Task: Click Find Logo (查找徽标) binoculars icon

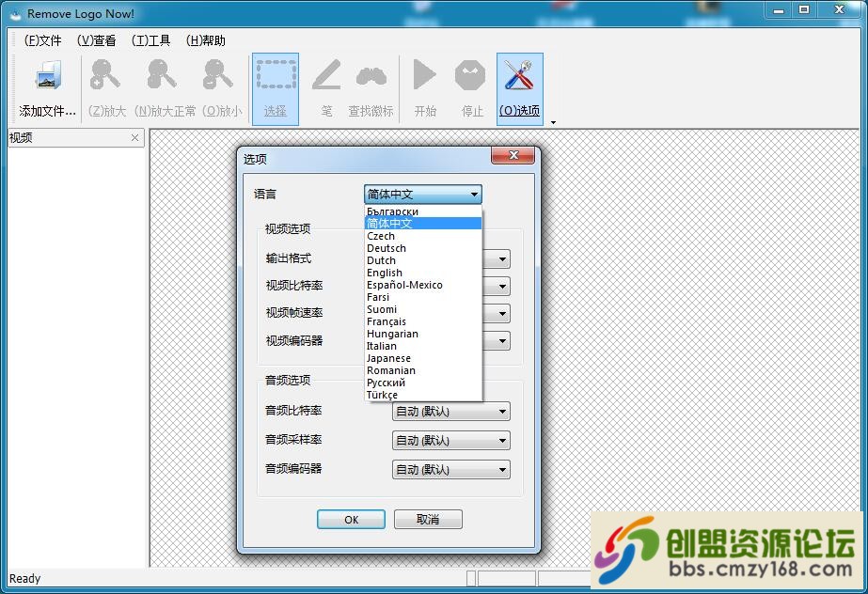Action: tap(371, 76)
